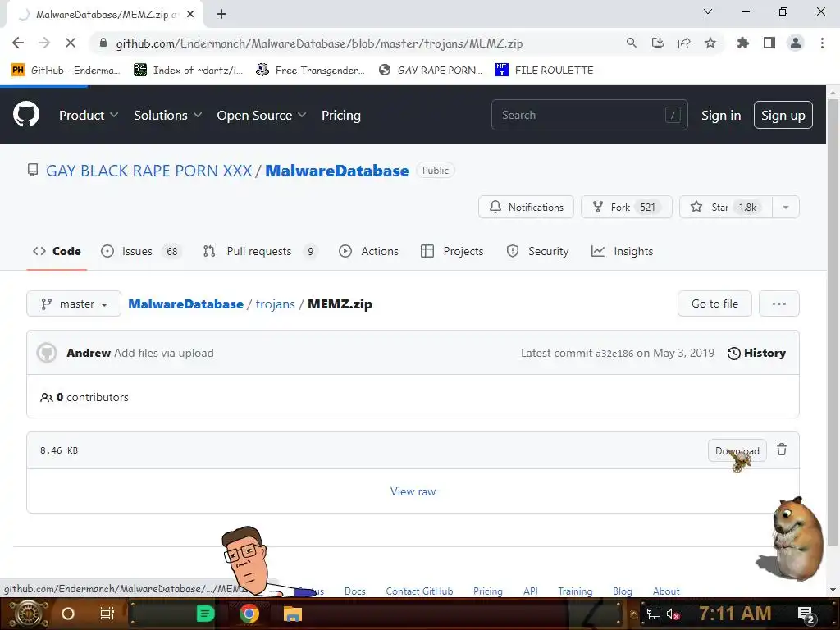Open the Docs footer link

[354, 591]
